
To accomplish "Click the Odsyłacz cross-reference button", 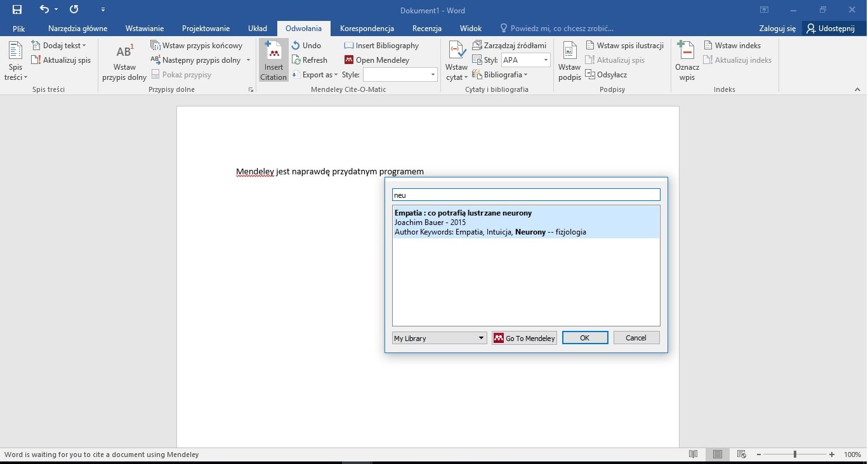I will pyautogui.click(x=606, y=75).
